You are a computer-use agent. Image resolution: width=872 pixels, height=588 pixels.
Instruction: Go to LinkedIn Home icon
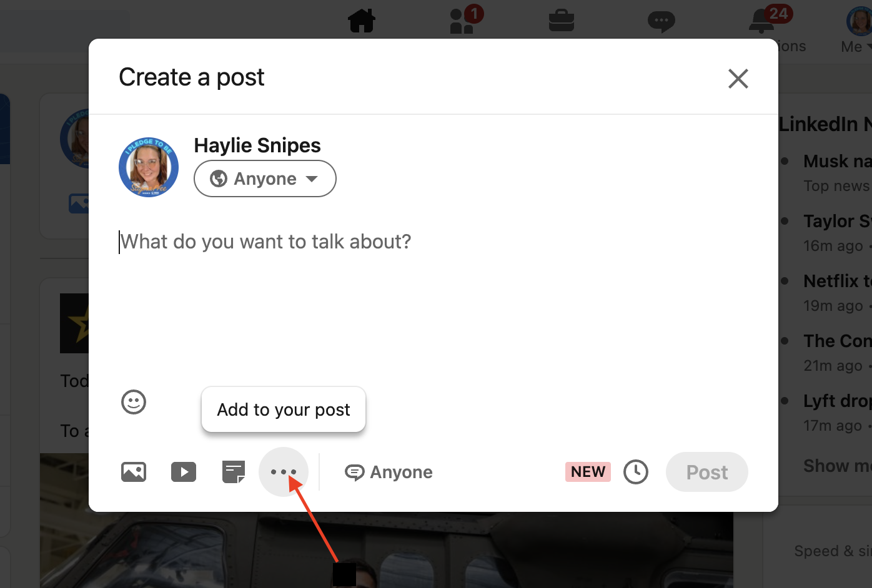coord(362,21)
